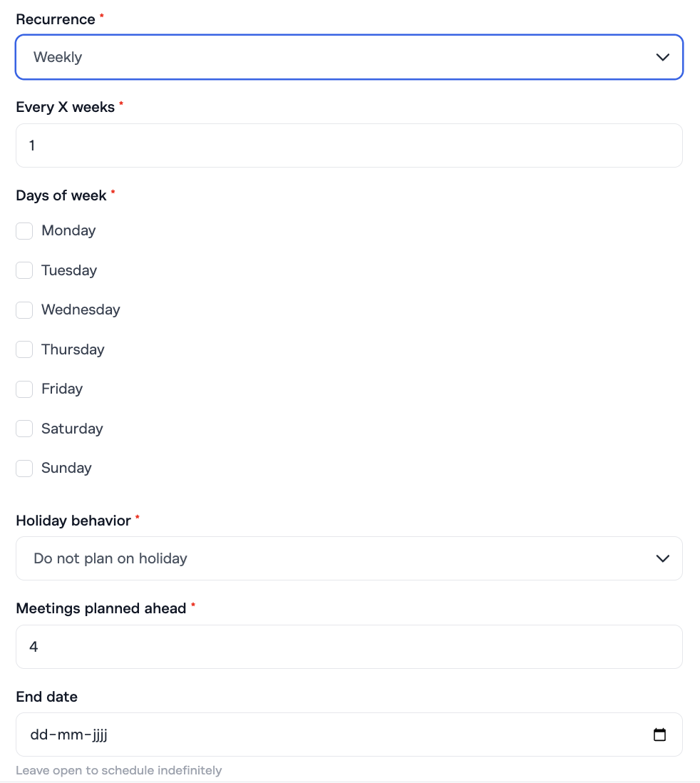The width and height of the screenshot is (700, 783).
Task: Click the Holiday behavior label
Action: 73,521
